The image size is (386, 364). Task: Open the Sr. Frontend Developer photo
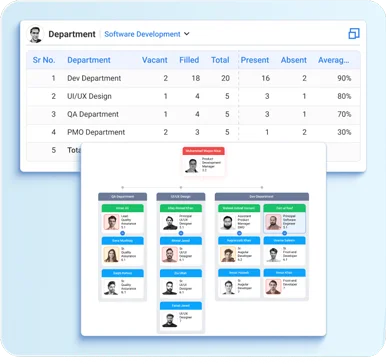pos(273,255)
